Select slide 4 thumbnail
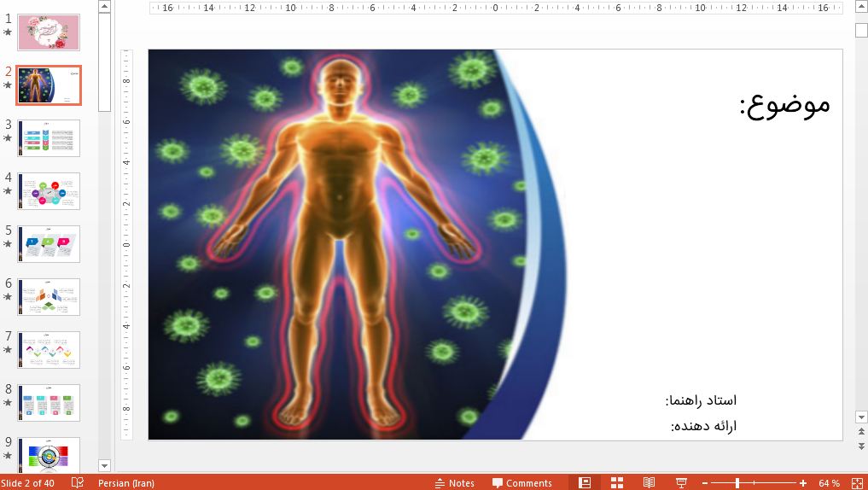 [49, 191]
